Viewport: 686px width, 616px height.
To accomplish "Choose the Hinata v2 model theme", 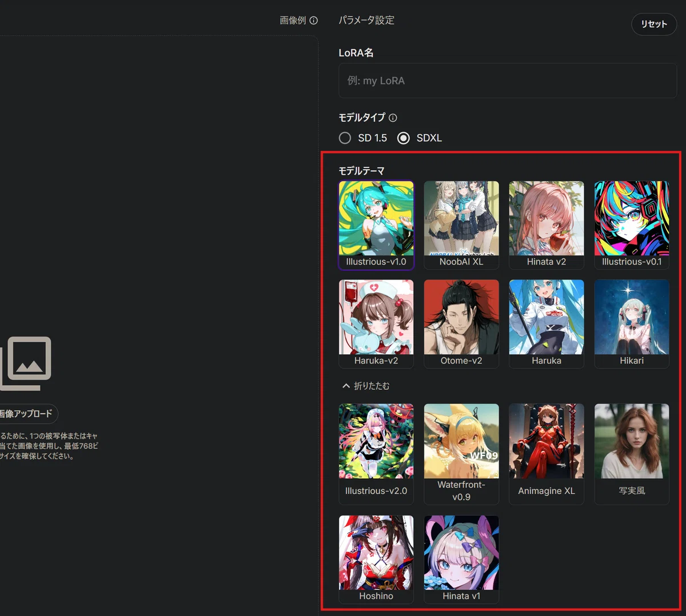I will 547,225.
